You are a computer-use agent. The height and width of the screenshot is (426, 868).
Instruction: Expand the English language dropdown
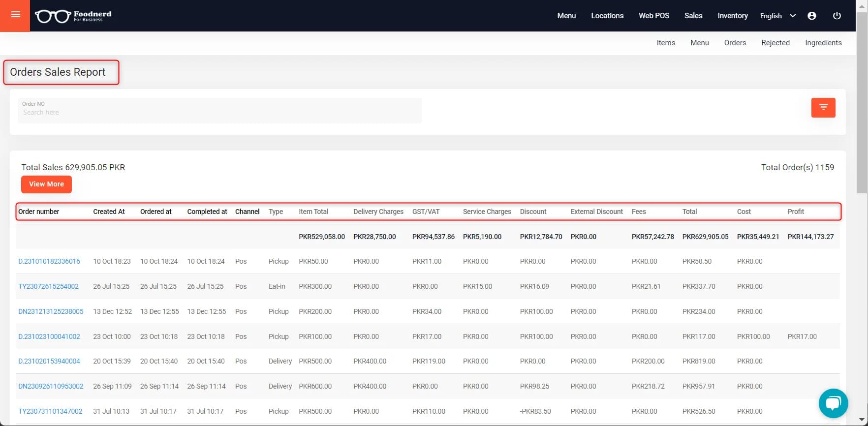777,16
